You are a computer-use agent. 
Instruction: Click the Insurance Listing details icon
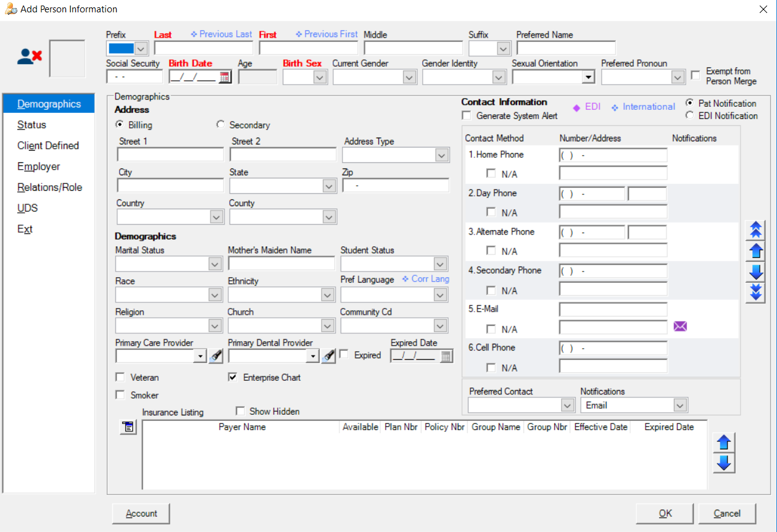127,426
